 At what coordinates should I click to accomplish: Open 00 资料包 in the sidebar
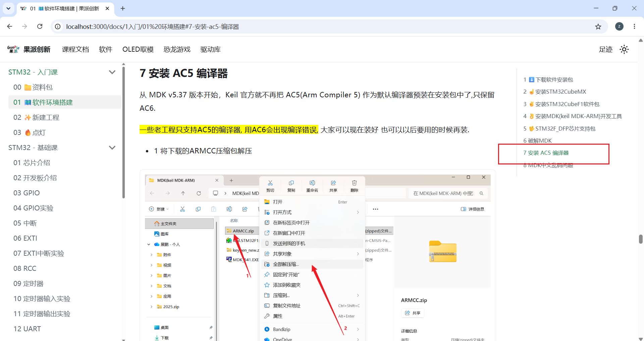pyautogui.click(x=65, y=87)
